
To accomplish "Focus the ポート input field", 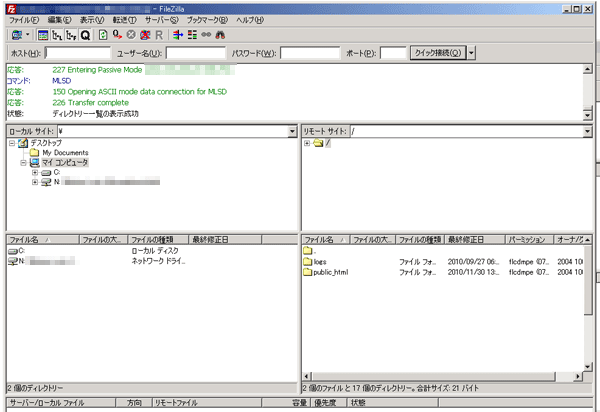I will pyautogui.click(x=393, y=53).
